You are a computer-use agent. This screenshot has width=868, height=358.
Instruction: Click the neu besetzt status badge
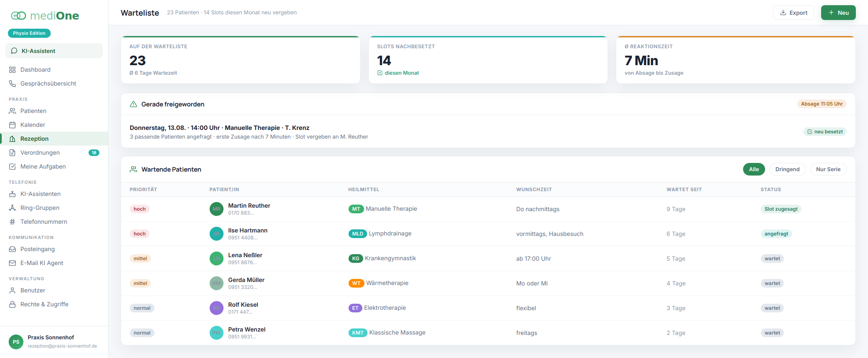825,132
